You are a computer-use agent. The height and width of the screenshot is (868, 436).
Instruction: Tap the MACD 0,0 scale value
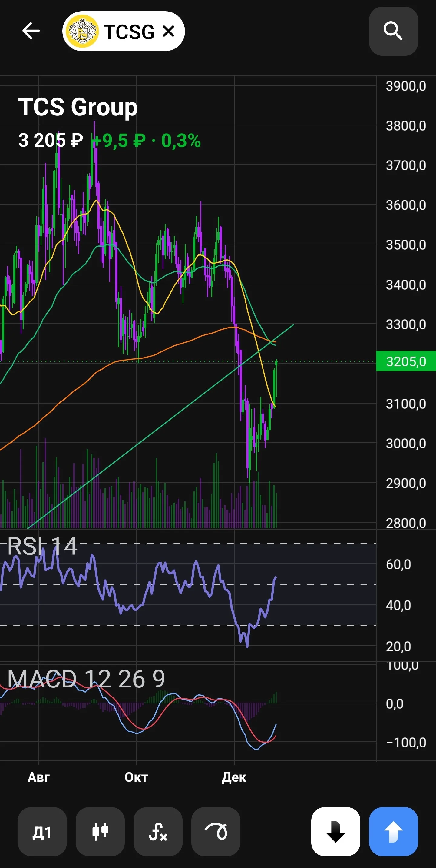(395, 704)
